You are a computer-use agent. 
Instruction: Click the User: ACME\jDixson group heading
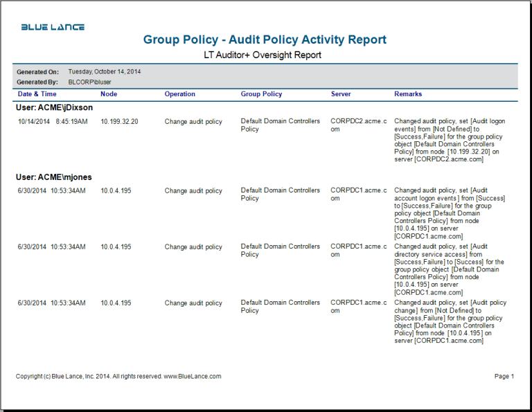pyautogui.click(x=54, y=108)
